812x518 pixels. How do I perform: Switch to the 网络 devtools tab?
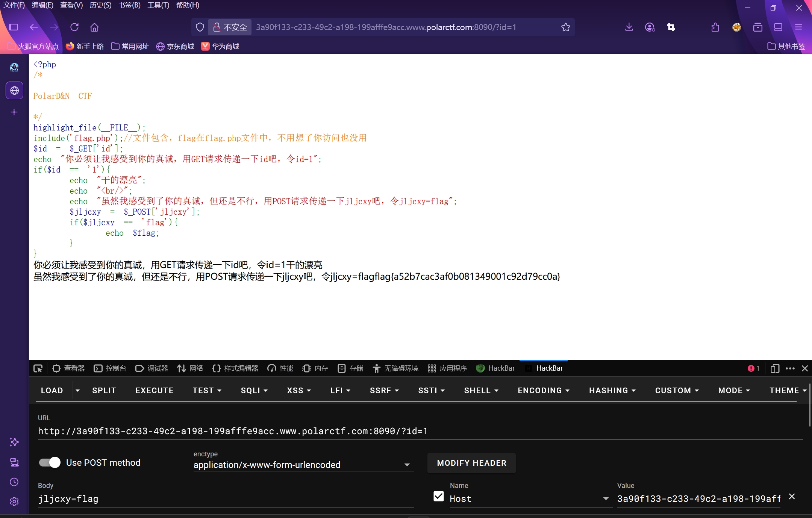(190, 368)
